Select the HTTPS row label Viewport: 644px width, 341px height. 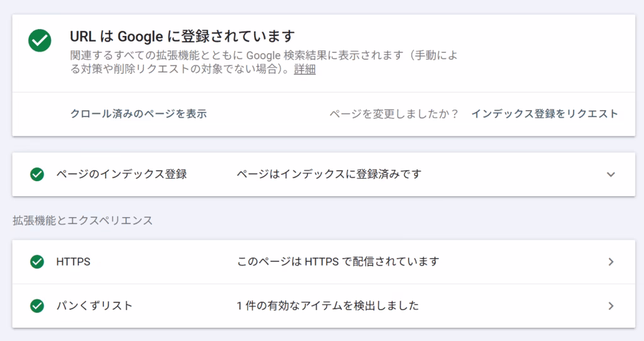[73, 262]
